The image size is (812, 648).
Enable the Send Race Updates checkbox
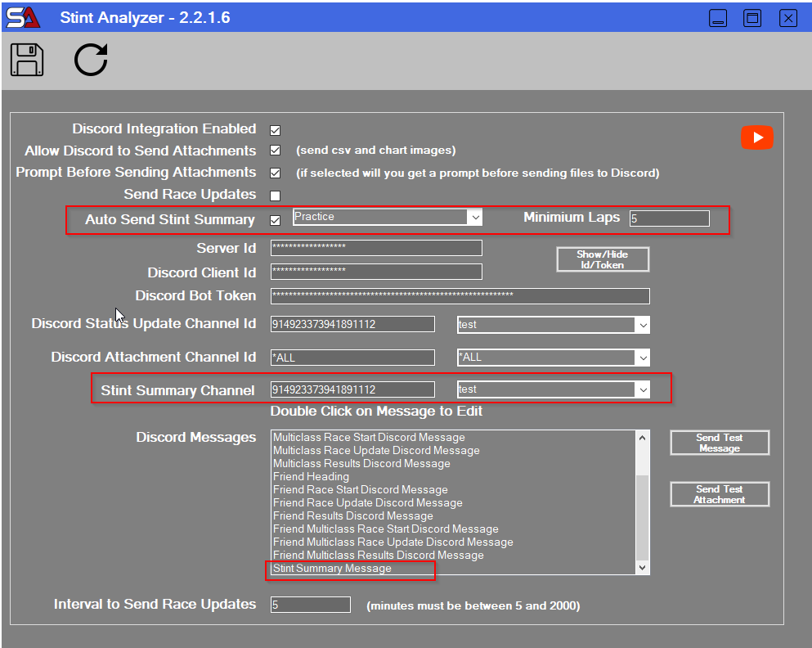tap(275, 196)
